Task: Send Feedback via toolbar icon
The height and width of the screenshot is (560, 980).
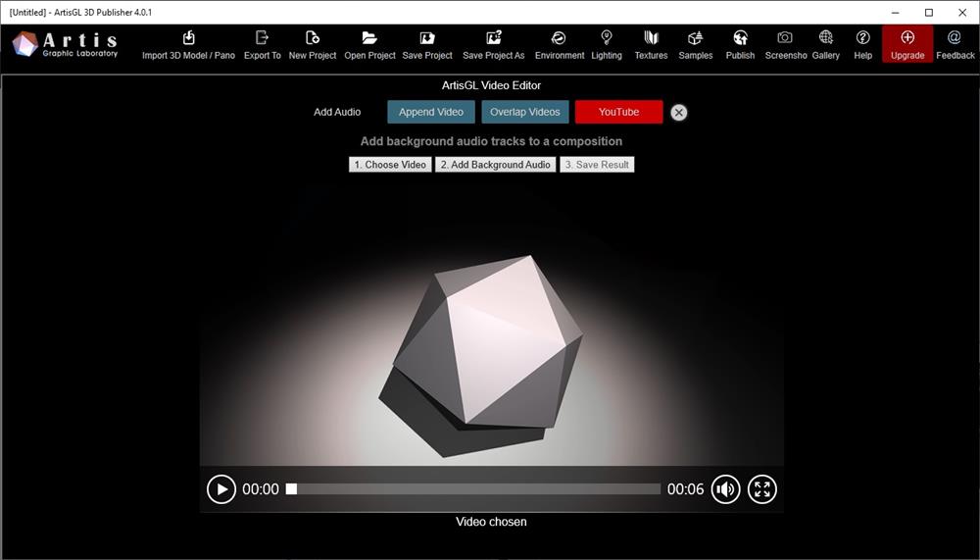Action: pos(955,45)
